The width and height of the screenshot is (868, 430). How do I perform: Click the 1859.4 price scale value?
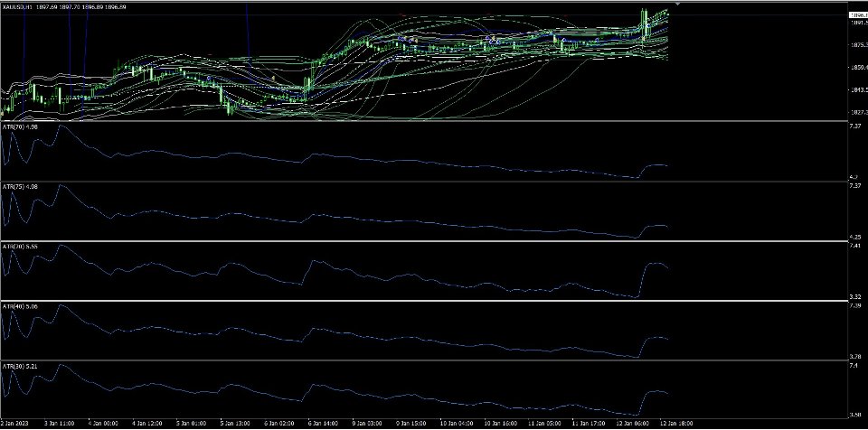pyautogui.click(x=858, y=68)
